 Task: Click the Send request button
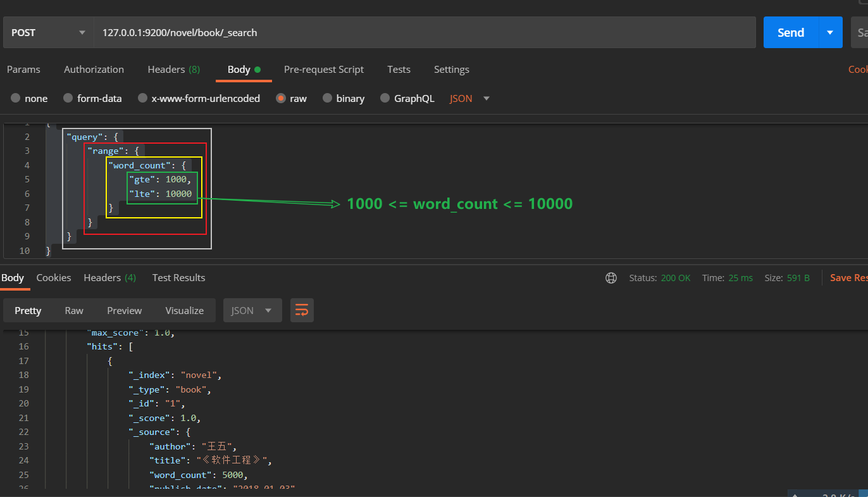pyautogui.click(x=791, y=32)
